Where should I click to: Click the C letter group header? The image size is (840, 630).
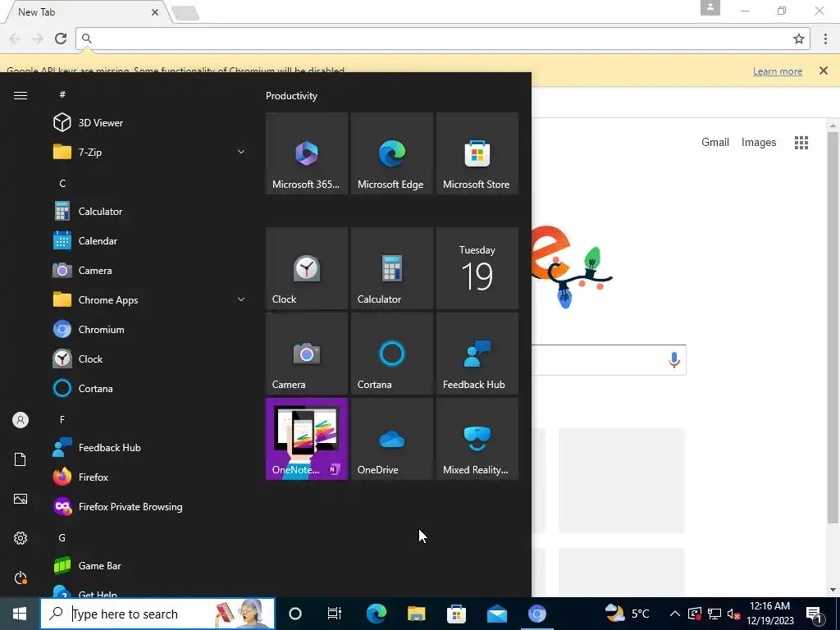pyautogui.click(x=62, y=183)
